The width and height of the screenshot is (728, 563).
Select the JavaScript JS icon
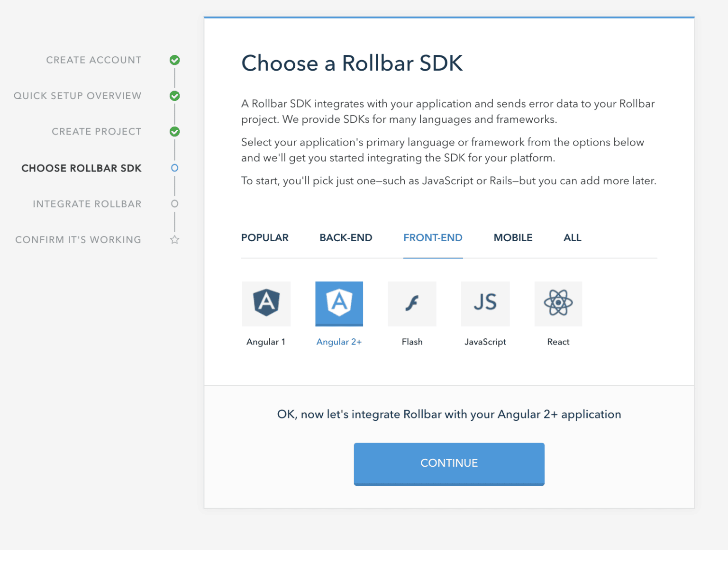click(x=485, y=303)
